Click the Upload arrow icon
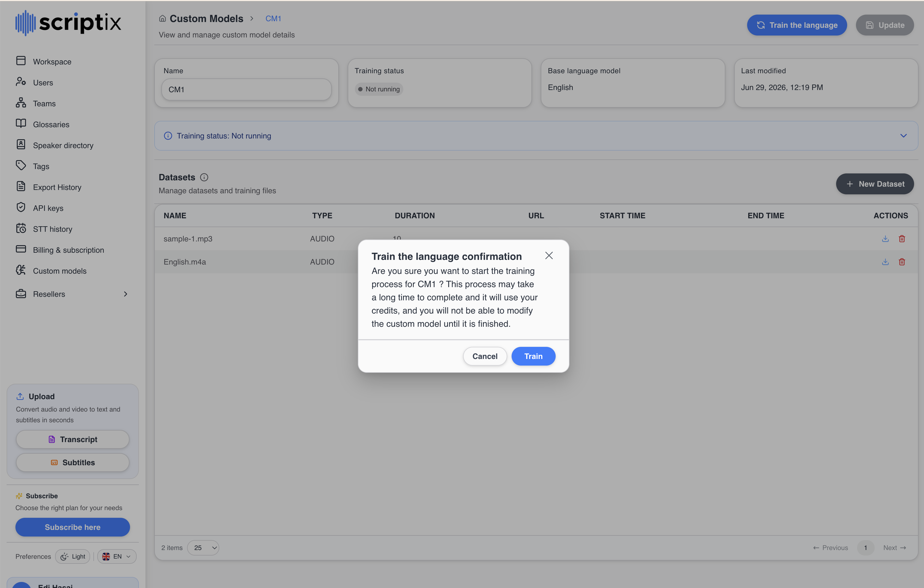This screenshot has height=588, width=924. [20, 396]
